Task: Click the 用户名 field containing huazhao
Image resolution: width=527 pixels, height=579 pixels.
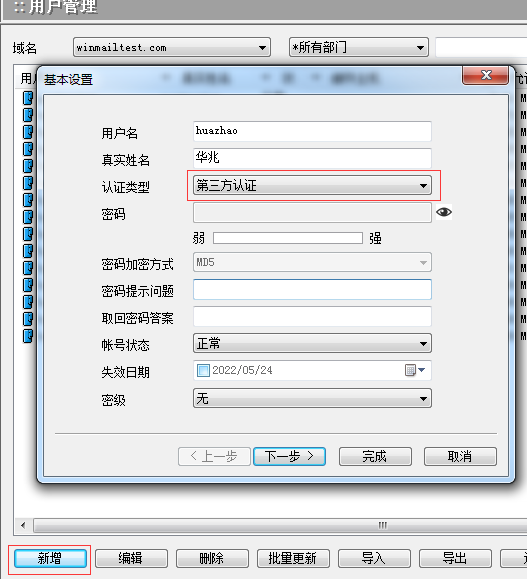Action: click(312, 131)
